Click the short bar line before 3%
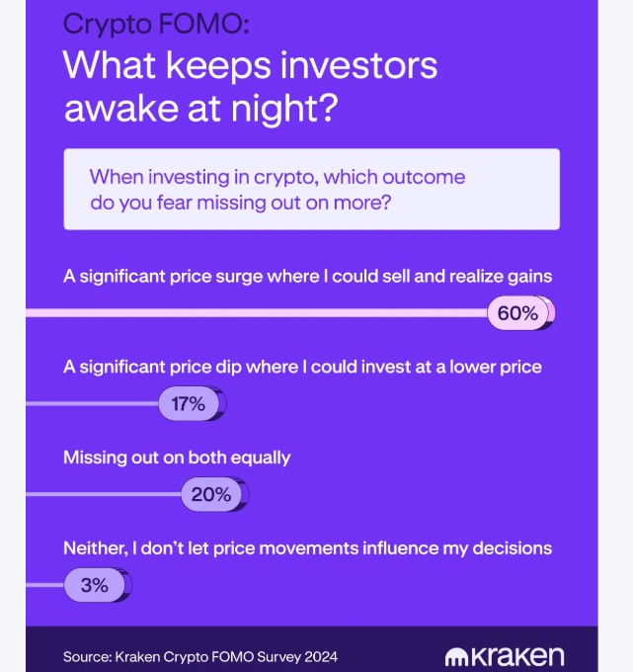The height and width of the screenshot is (672, 633). pyautogui.click(x=44, y=585)
